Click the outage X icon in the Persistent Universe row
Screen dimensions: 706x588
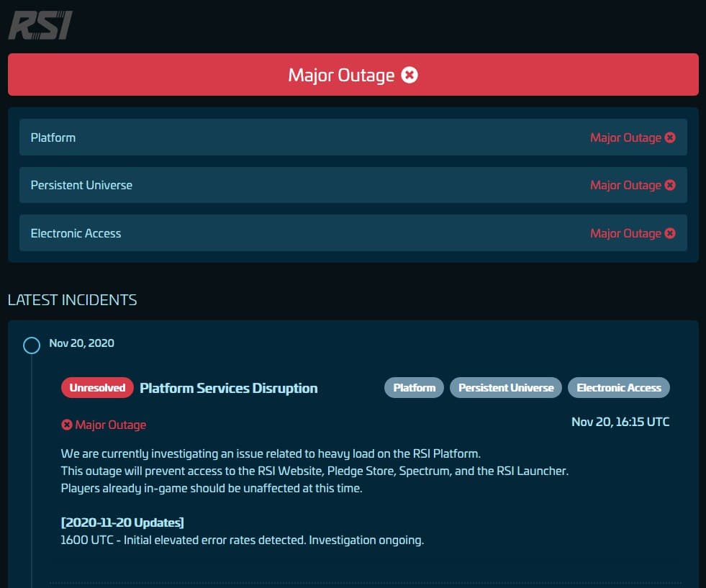[x=670, y=185]
